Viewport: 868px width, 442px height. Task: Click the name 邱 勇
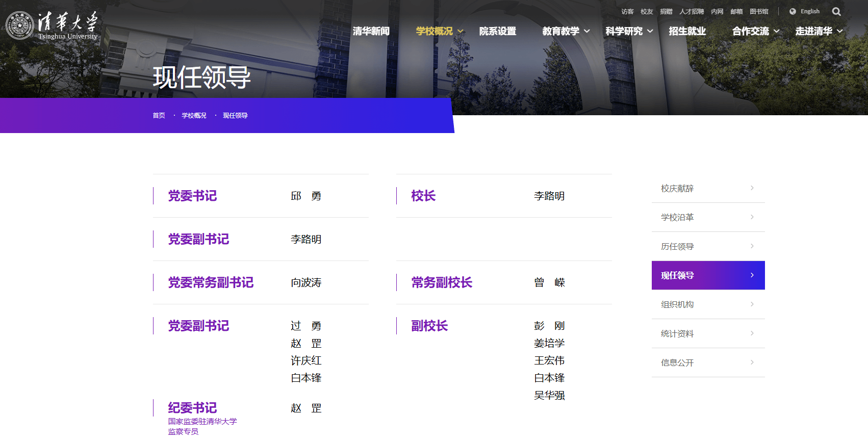(306, 196)
